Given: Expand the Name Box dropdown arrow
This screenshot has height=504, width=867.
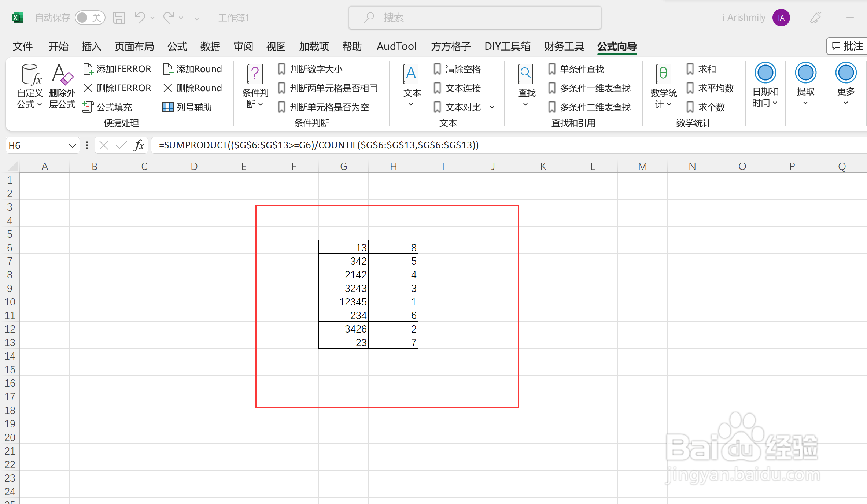Looking at the screenshot, I should tap(72, 146).
